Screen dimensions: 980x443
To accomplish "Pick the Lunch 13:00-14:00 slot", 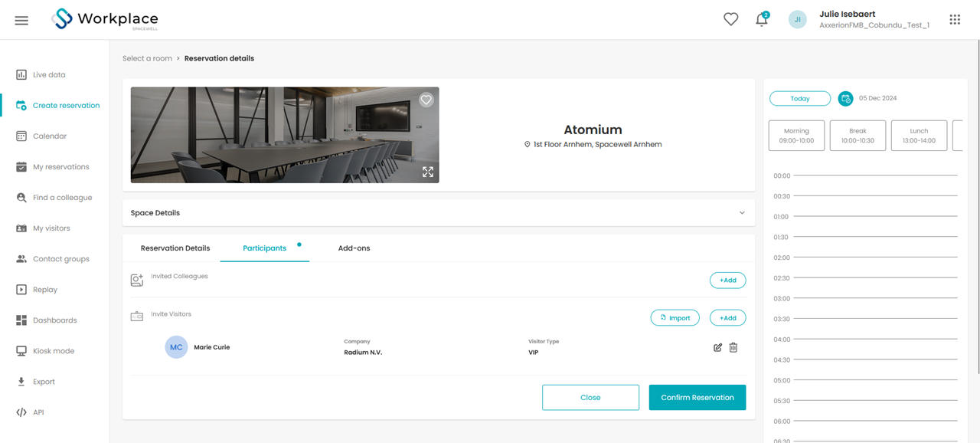I will click(919, 136).
